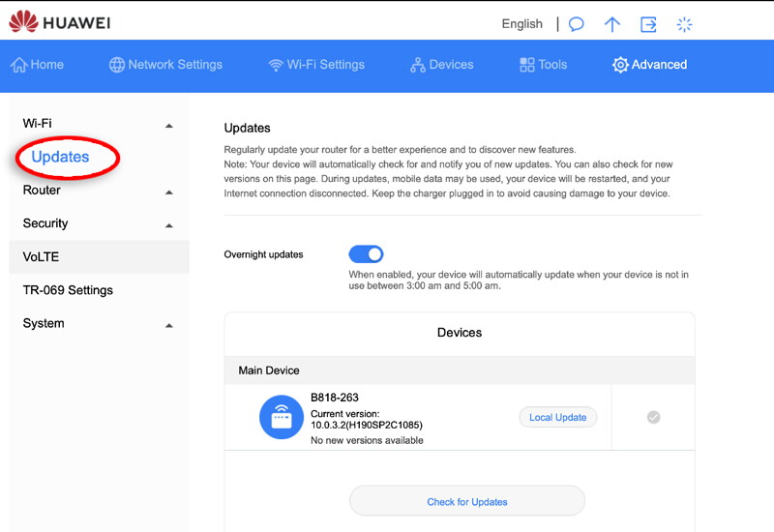This screenshot has width=774, height=532.
Task: Click the B818-263 device name
Action: (x=335, y=398)
